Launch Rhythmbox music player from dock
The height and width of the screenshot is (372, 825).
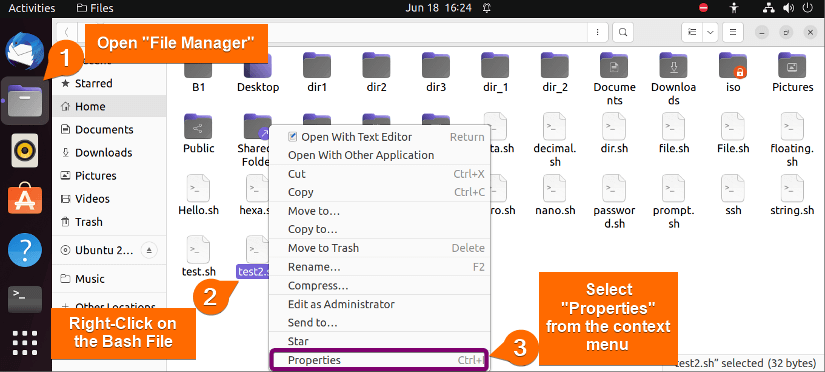click(25, 150)
